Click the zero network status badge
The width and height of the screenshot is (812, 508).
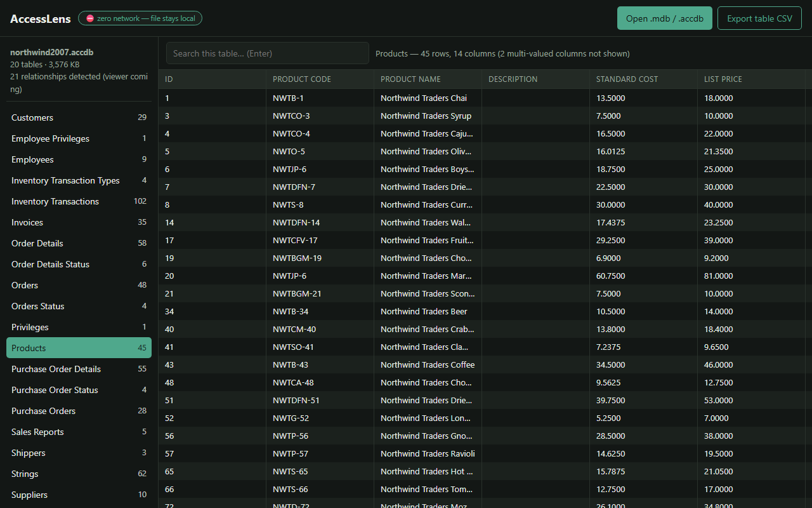click(140, 18)
